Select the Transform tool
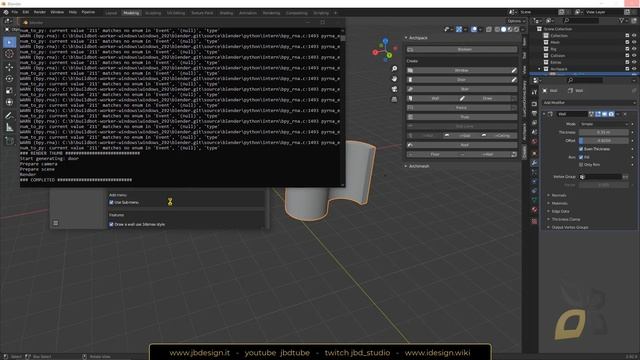 tap(9, 102)
